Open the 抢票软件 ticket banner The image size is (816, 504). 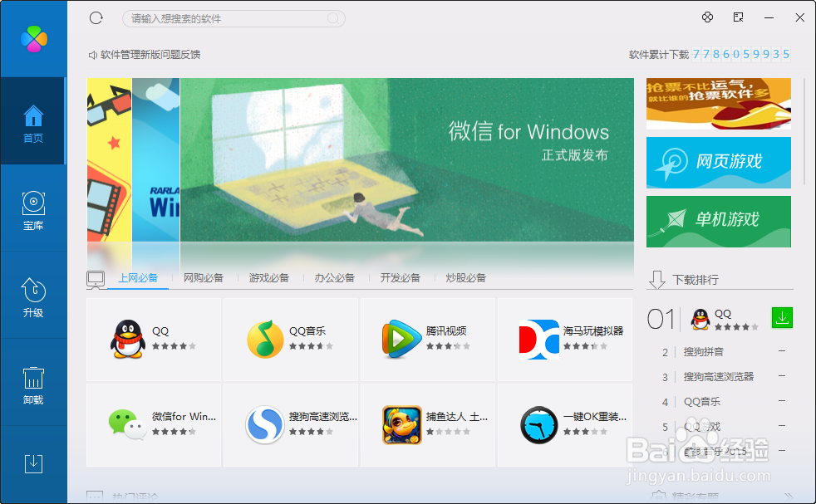click(718, 104)
